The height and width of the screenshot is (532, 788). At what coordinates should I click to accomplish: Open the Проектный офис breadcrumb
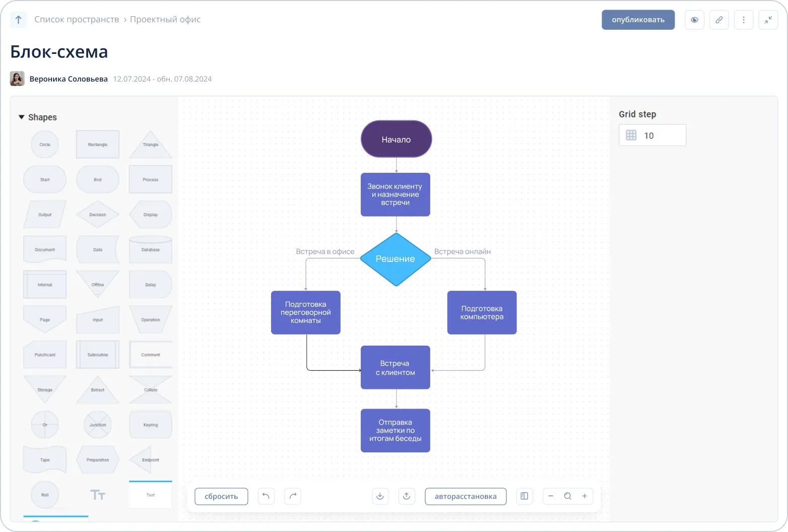pos(165,20)
